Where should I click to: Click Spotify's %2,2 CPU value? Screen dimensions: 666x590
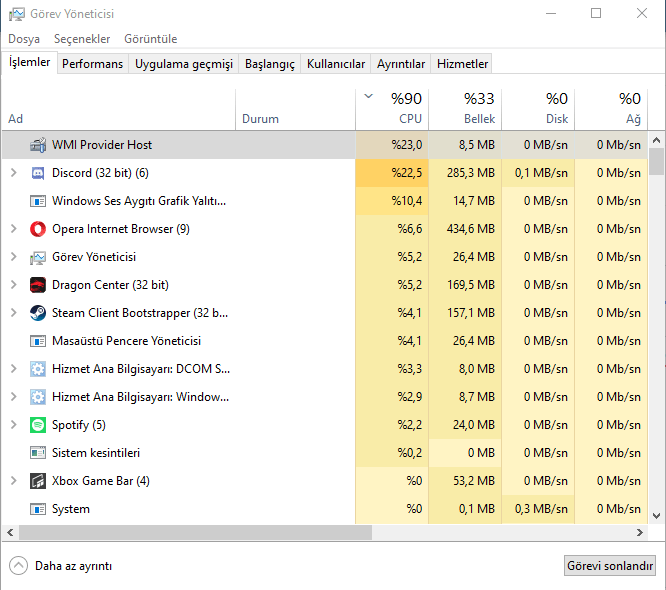[x=410, y=425]
